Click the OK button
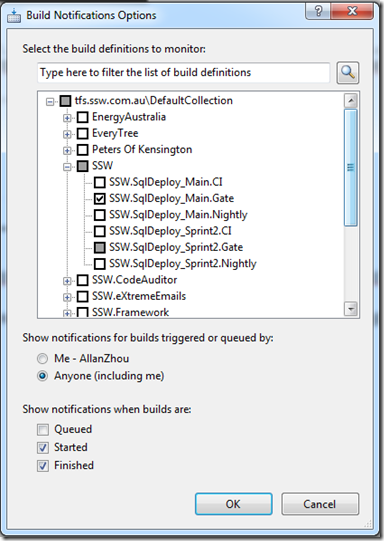 click(x=234, y=504)
